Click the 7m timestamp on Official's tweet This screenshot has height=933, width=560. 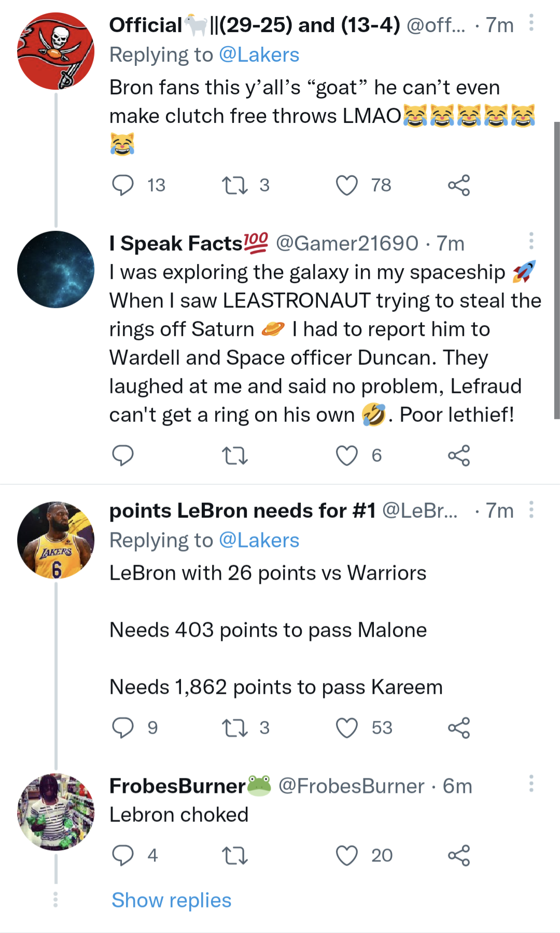[500, 24]
